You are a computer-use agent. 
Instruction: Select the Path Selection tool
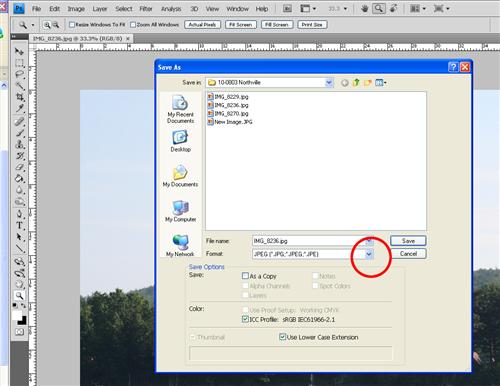(19, 237)
